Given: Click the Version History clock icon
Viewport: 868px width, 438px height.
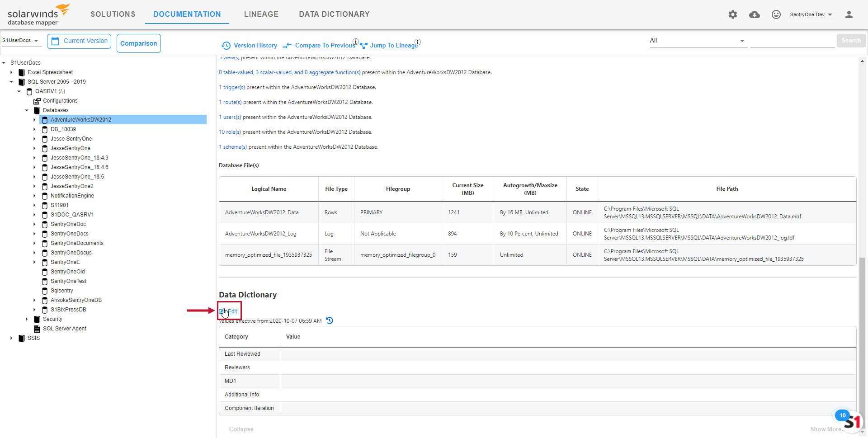Looking at the screenshot, I should pyautogui.click(x=226, y=45).
